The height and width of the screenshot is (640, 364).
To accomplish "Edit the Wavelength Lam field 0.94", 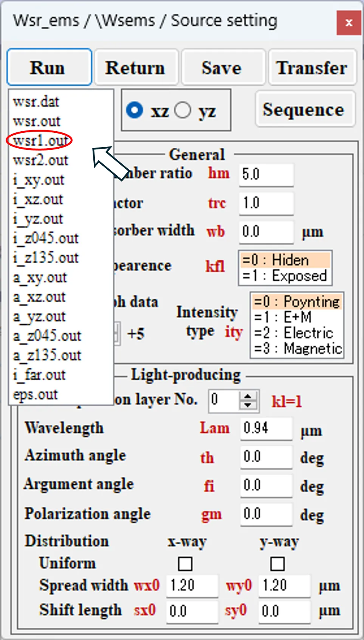I will (x=266, y=429).
